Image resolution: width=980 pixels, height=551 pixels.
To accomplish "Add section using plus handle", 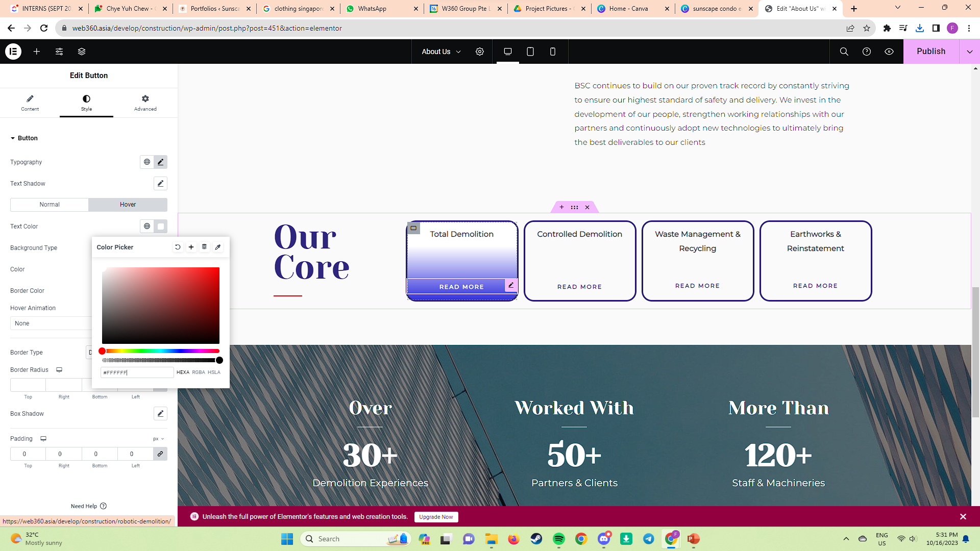I will point(561,207).
